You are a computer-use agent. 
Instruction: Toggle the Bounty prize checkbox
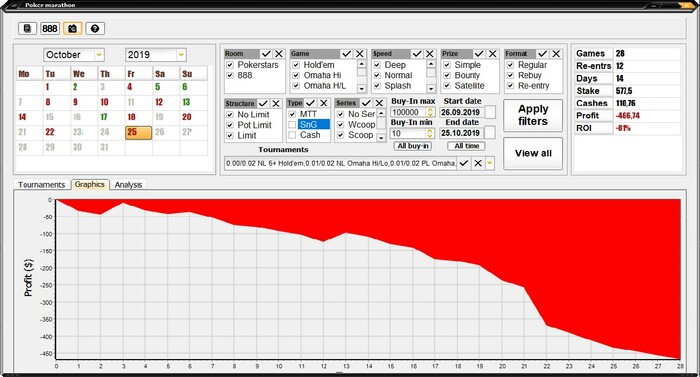447,75
